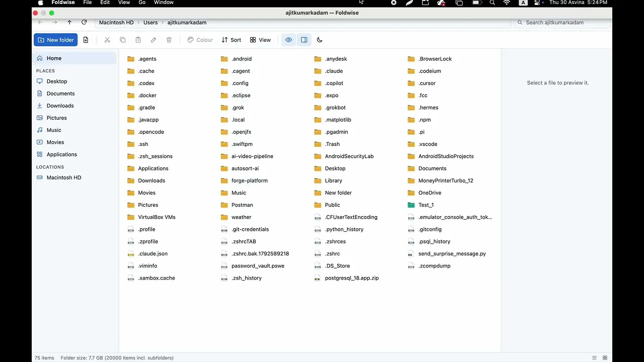Screen dimensions: 644x362
Task: Click ajitkumarkadam in the breadcrumb
Action: click(187, 22)
